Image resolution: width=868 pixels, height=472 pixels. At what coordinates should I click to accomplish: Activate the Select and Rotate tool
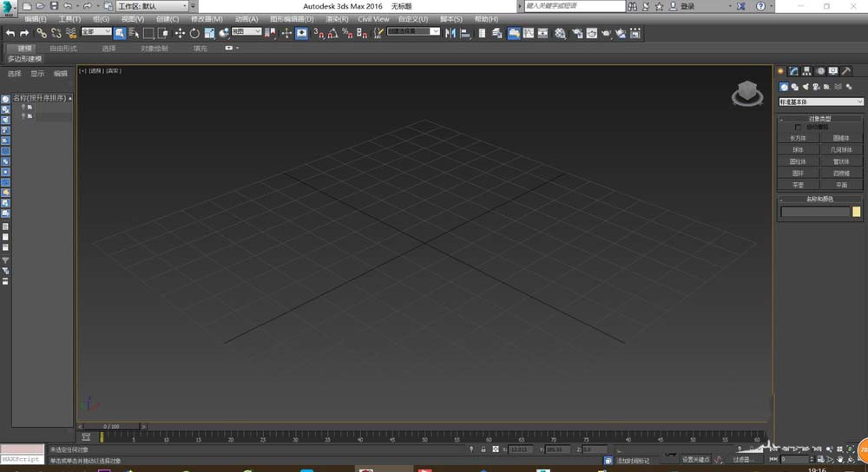click(194, 33)
